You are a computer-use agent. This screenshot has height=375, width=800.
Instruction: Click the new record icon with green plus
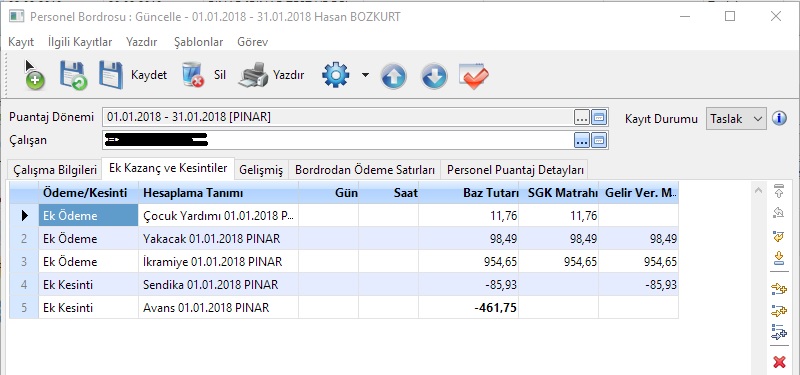point(35,76)
